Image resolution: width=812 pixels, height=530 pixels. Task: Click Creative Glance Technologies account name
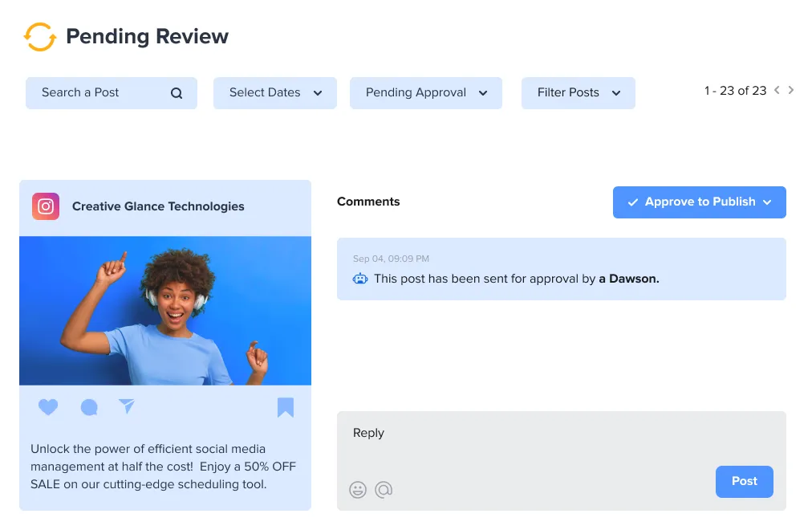tap(158, 206)
